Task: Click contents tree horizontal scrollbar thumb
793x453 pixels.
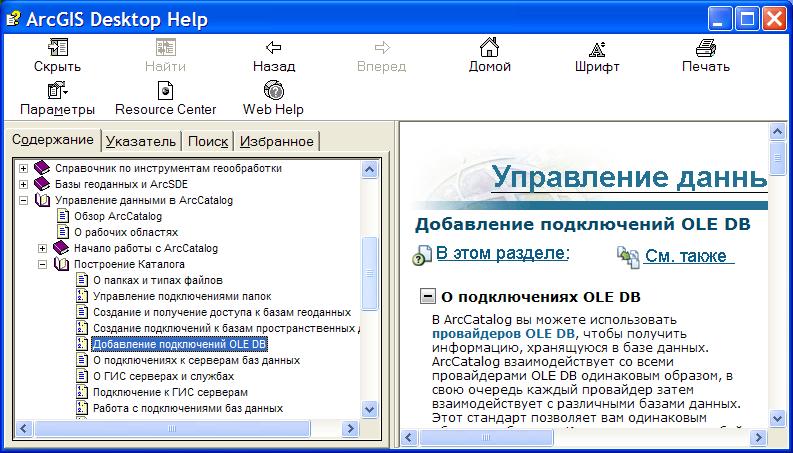Action: coord(172,429)
